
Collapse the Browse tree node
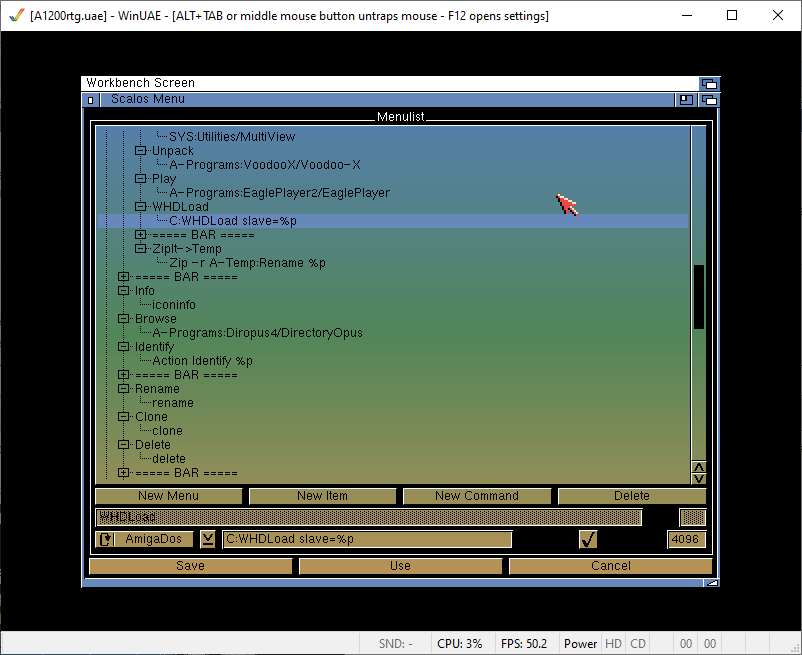coord(123,319)
